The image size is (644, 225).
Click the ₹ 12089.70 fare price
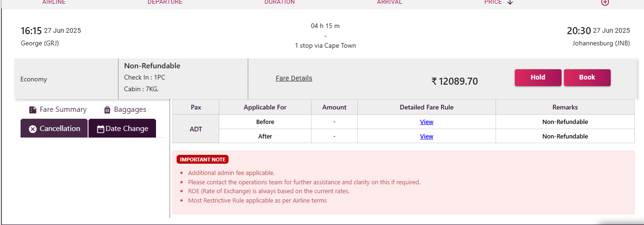pyautogui.click(x=454, y=81)
